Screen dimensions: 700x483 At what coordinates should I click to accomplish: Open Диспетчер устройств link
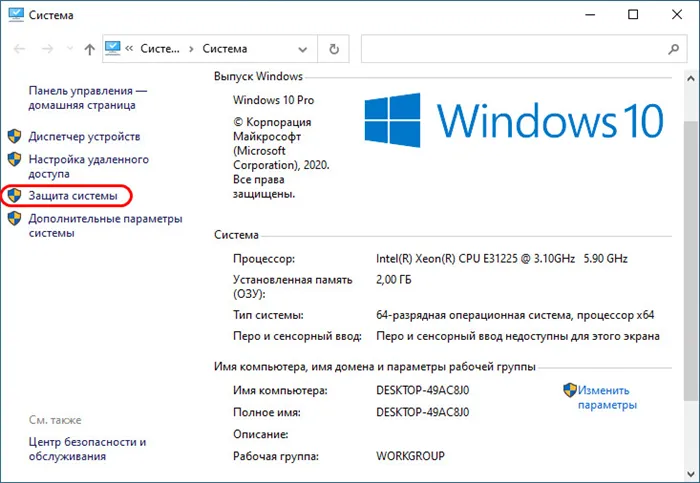[x=84, y=136]
